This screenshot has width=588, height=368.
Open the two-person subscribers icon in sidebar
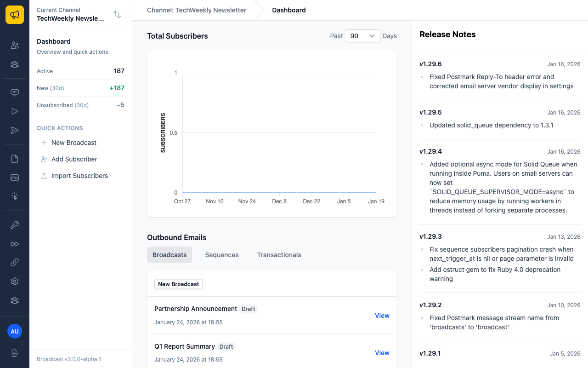tap(15, 45)
